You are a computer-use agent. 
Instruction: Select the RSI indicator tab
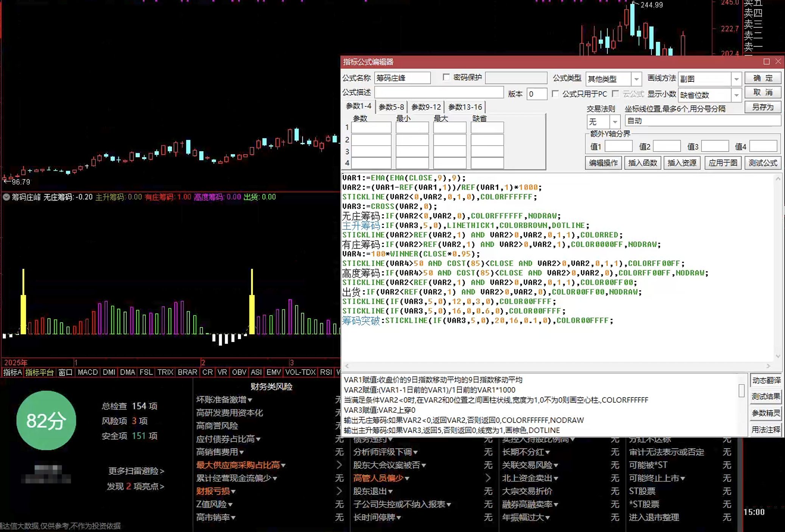(x=326, y=372)
